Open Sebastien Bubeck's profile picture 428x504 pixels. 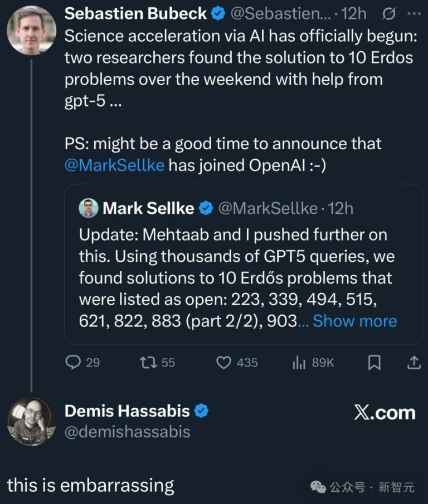[31, 31]
